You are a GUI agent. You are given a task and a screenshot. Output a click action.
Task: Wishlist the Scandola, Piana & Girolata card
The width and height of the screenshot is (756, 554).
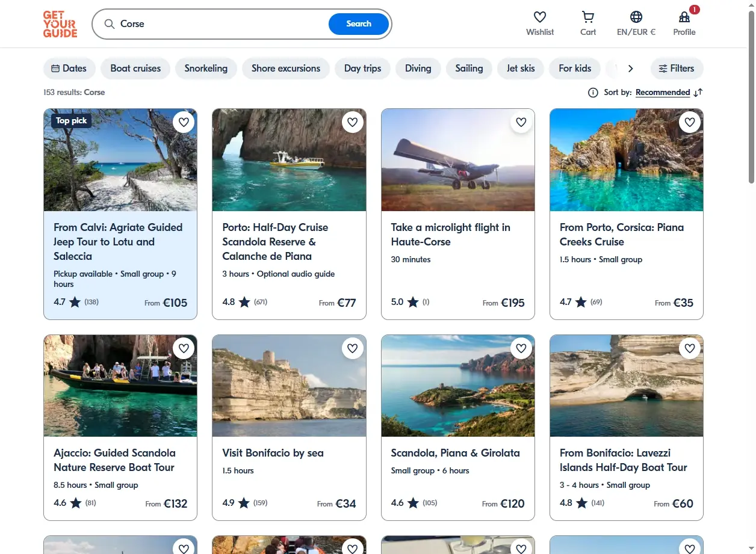point(521,348)
